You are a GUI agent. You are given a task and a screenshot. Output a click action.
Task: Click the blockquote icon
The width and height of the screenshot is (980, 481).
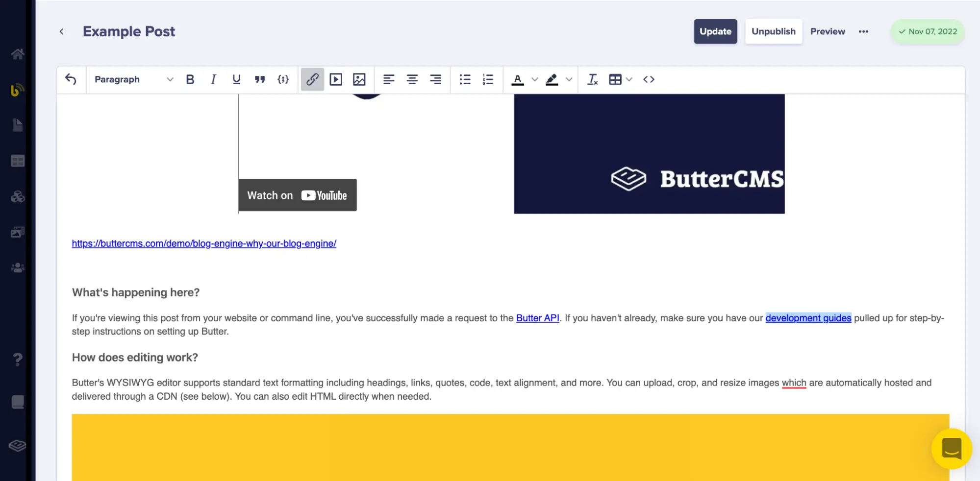pos(260,79)
